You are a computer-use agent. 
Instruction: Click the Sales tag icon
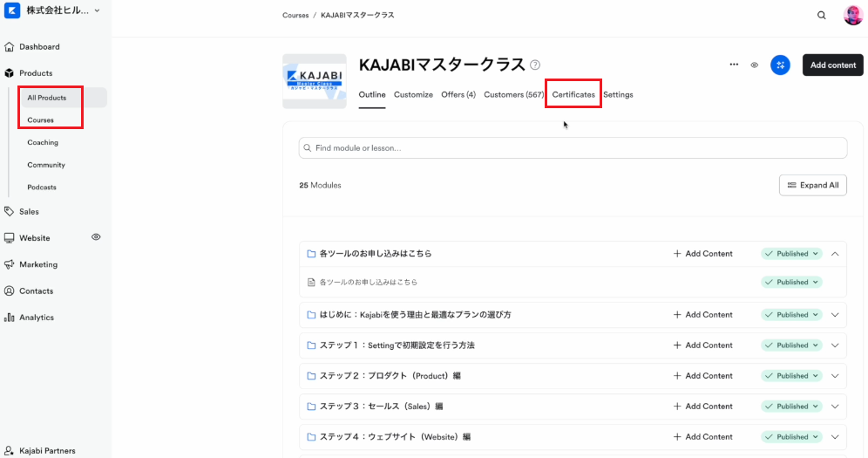10,212
